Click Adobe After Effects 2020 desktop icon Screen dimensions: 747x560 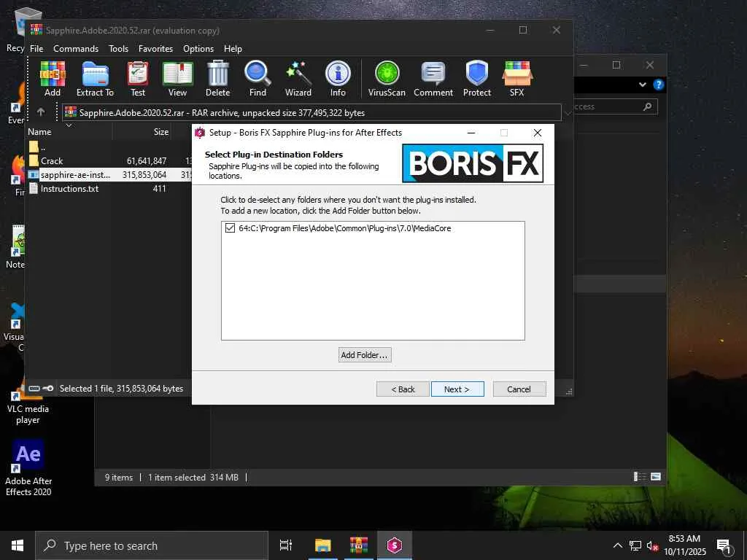28,467
